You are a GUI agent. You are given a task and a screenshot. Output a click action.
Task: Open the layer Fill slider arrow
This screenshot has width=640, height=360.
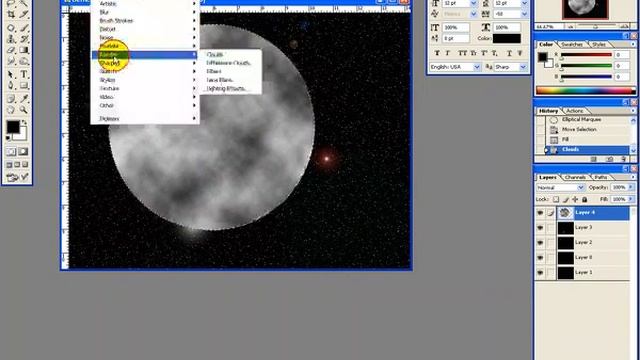point(630,199)
